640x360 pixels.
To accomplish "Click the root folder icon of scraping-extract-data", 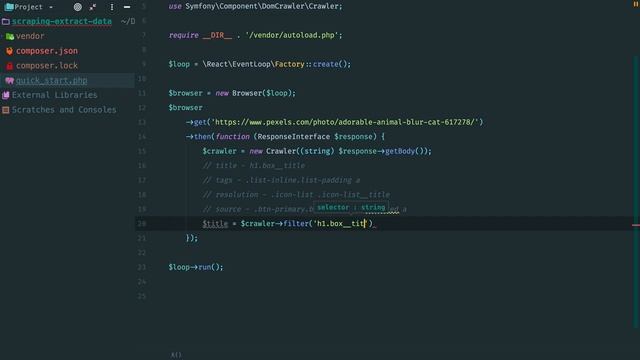I will point(6,21).
